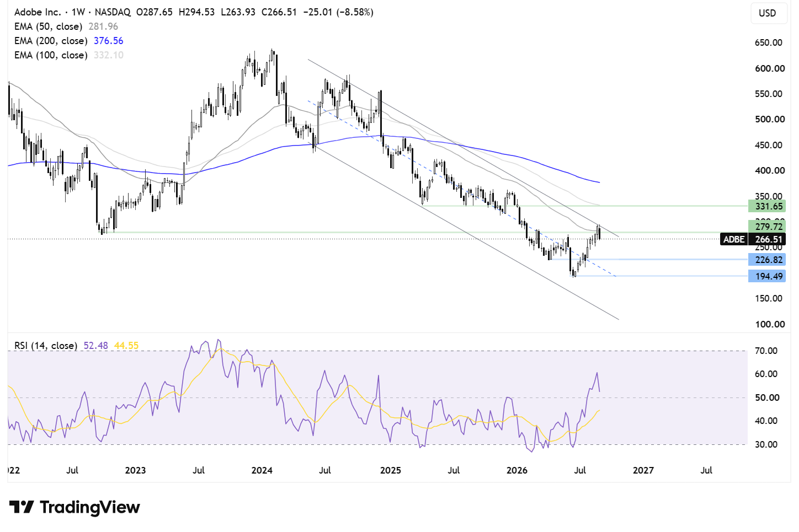
Task: Click the 650.00 price axis label
Action: click(769, 42)
